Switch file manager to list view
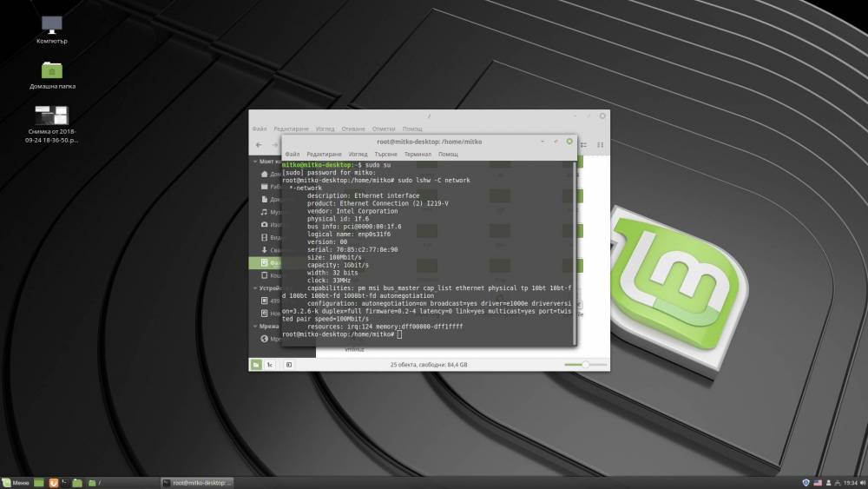This screenshot has height=489, width=868. point(584,144)
